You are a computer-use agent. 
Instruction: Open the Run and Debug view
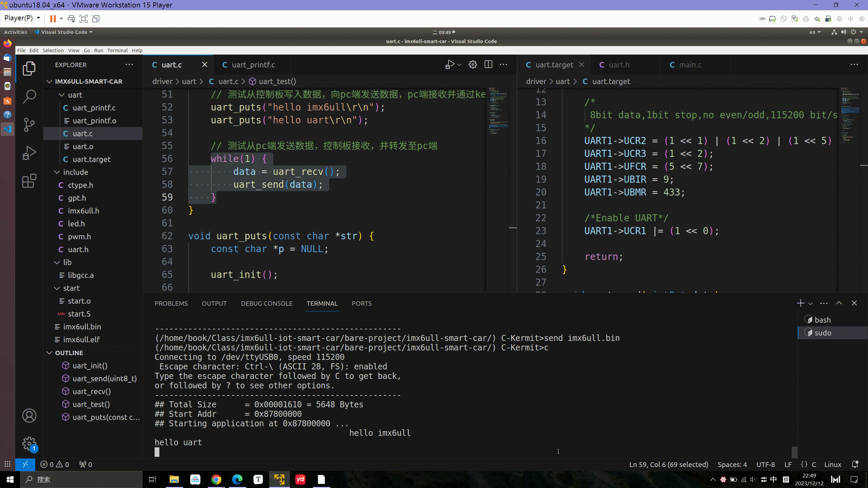[x=29, y=153]
